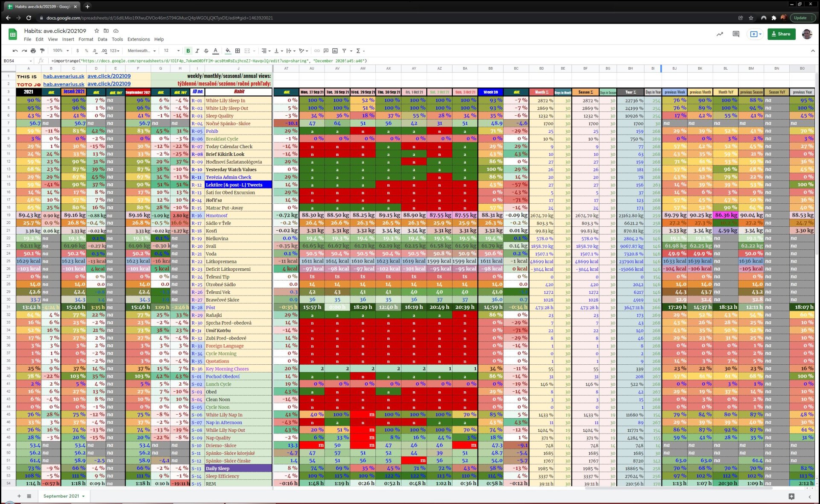The width and height of the screenshot is (820, 504).
Task: Open the Format menu
Action: click(85, 39)
